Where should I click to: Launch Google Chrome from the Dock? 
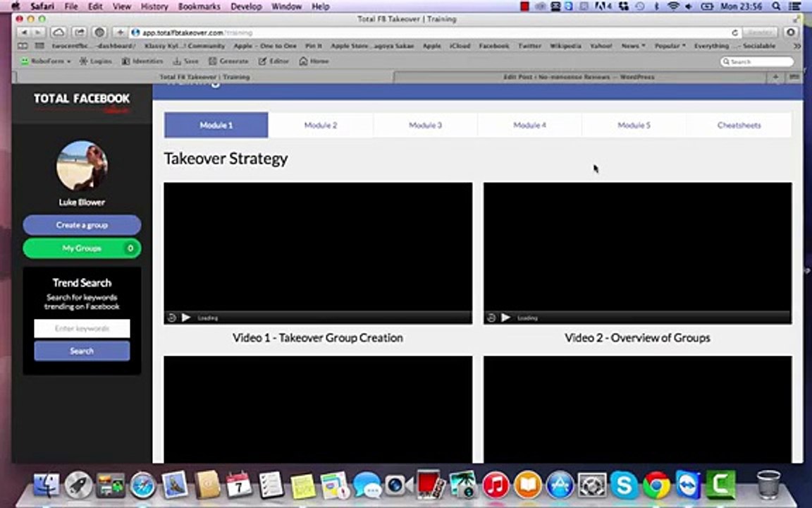pyautogui.click(x=656, y=485)
